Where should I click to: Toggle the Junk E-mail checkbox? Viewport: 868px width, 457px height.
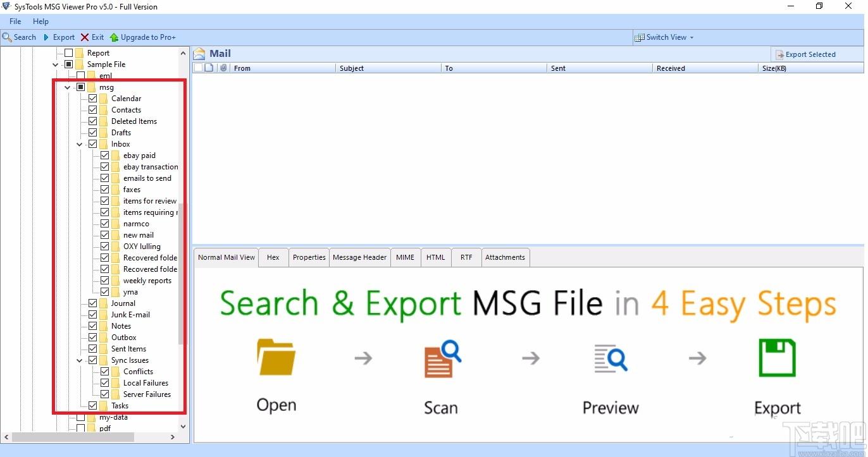tap(93, 315)
